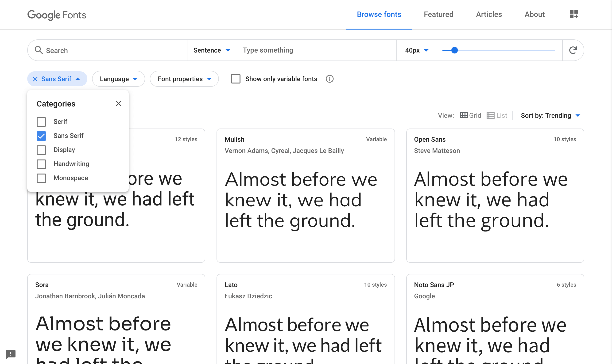Viewport: 612px width, 364px height.
Task: Click the search magnifier icon
Action: tap(39, 50)
